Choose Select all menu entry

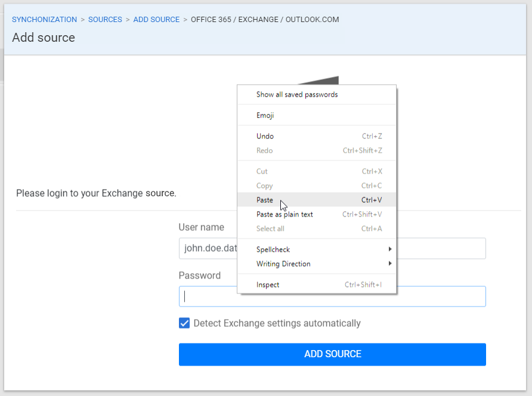coord(317,228)
